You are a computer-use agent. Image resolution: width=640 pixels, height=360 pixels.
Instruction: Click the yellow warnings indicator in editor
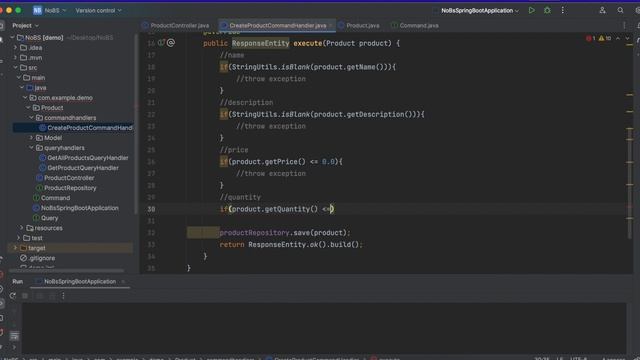click(x=605, y=38)
